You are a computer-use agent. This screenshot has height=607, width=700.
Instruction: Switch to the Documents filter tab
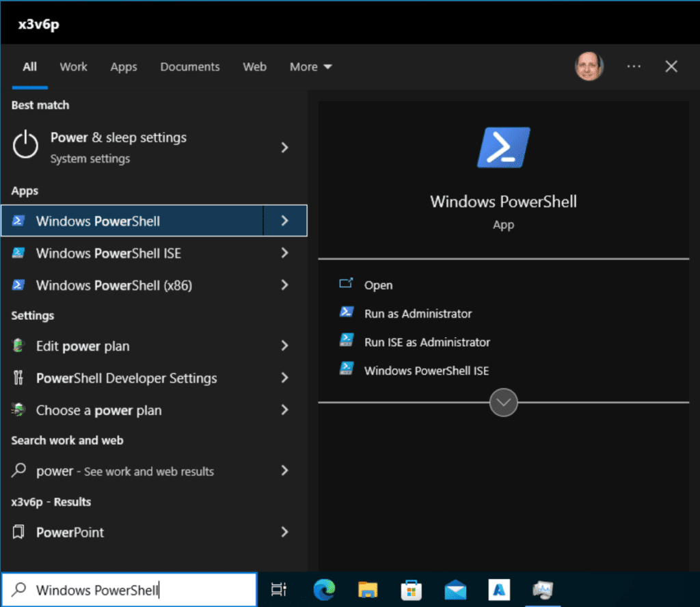click(x=190, y=66)
